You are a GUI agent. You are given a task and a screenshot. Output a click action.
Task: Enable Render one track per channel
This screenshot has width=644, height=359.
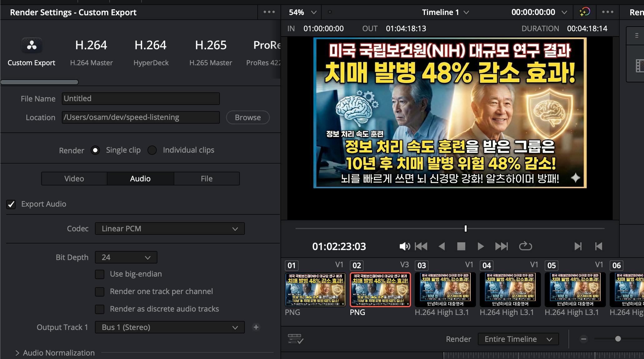(100, 292)
